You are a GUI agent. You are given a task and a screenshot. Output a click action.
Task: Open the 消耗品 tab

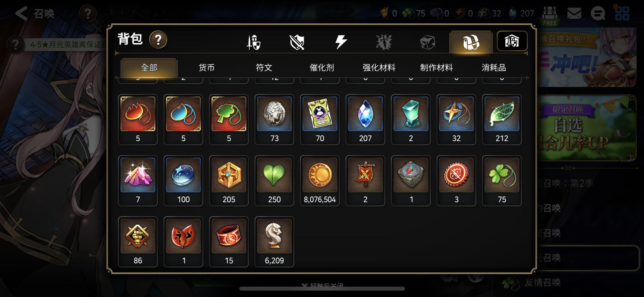[494, 68]
